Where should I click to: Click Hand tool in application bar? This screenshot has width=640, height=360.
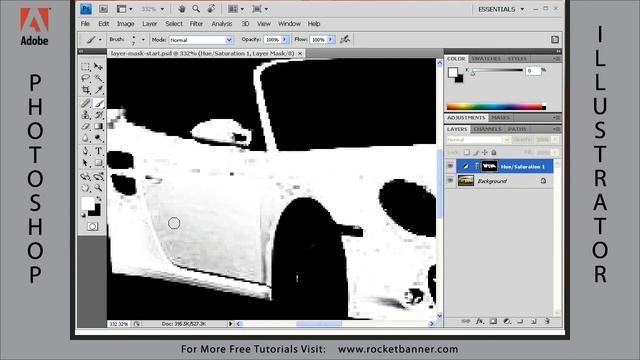[182, 9]
